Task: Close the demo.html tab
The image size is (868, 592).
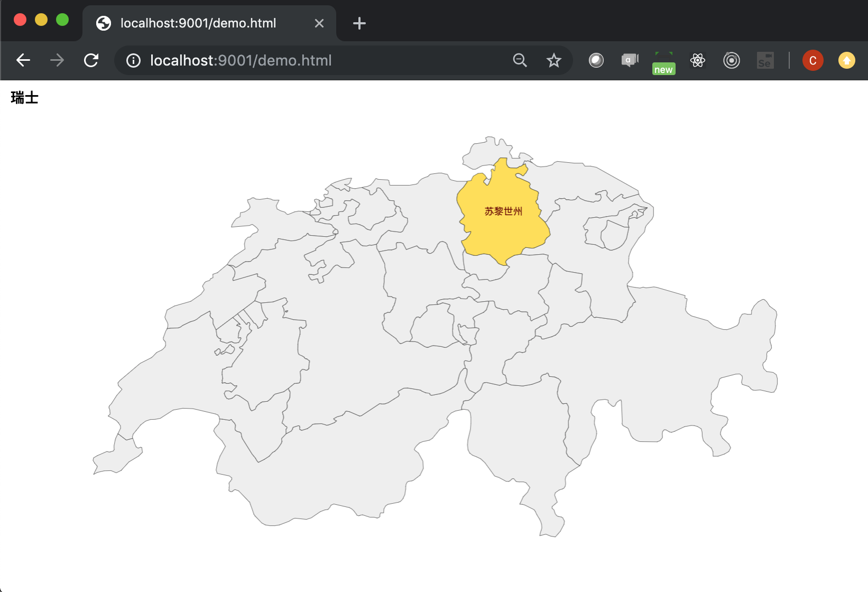Action: [x=319, y=23]
